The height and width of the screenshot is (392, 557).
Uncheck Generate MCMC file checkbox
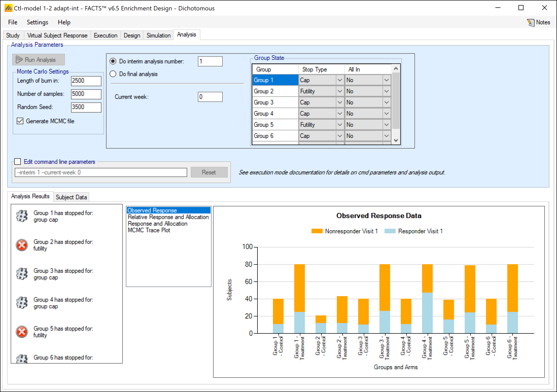pos(20,121)
